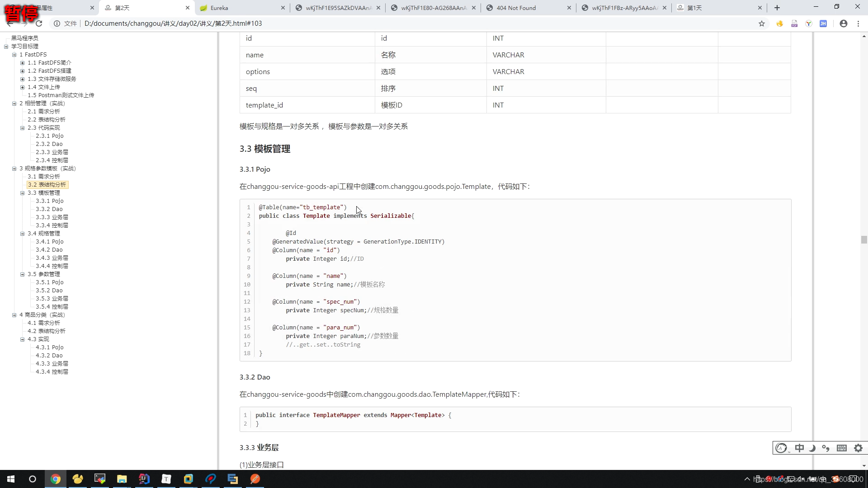
Task: Switch to Chrome in the taskbar
Action: 55,479
